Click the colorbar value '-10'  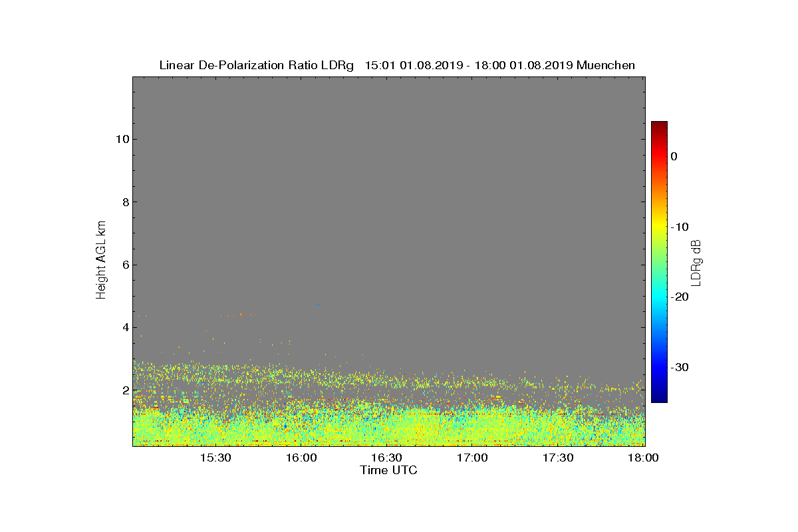coord(679,227)
